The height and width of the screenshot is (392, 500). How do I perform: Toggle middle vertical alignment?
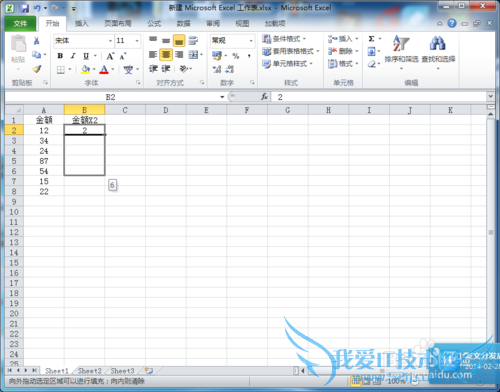coord(166,40)
